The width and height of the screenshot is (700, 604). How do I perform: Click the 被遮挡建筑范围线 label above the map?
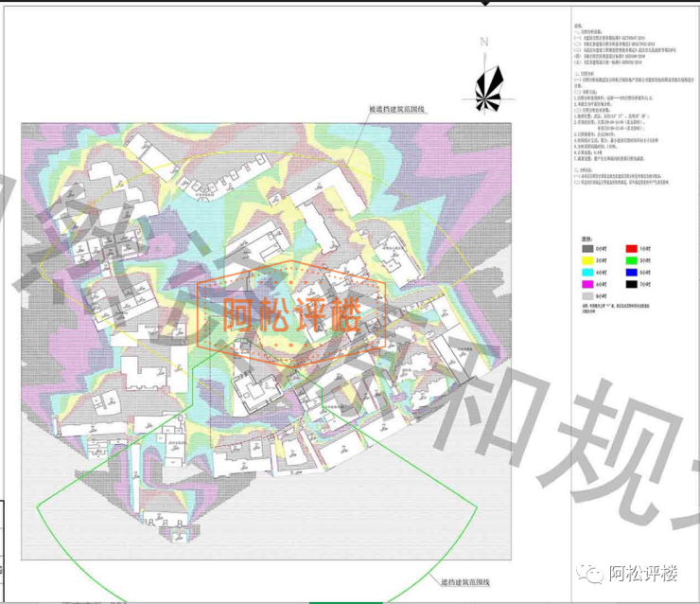(x=395, y=110)
